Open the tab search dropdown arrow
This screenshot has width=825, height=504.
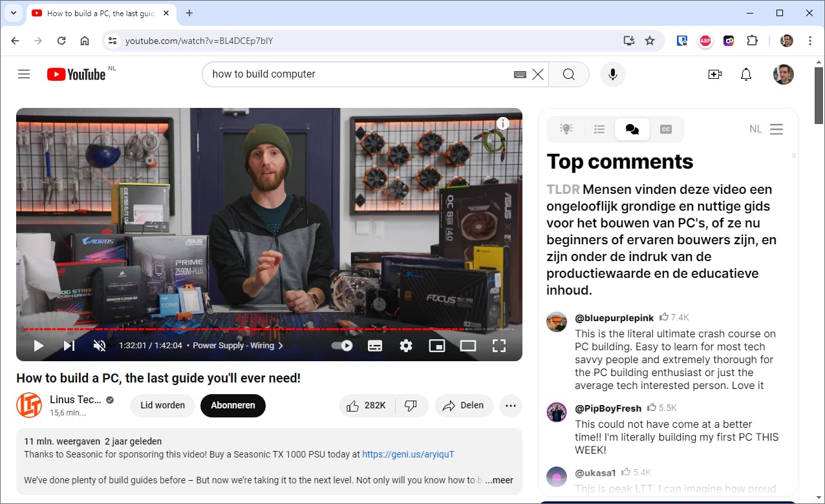(x=13, y=13)
